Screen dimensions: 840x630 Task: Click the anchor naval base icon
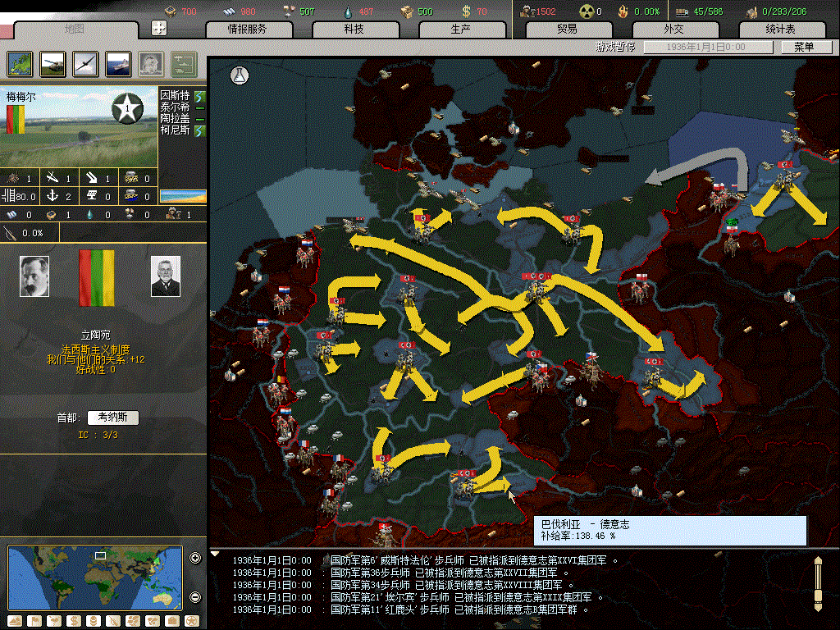pyautogui.click(x=52, y=196)
